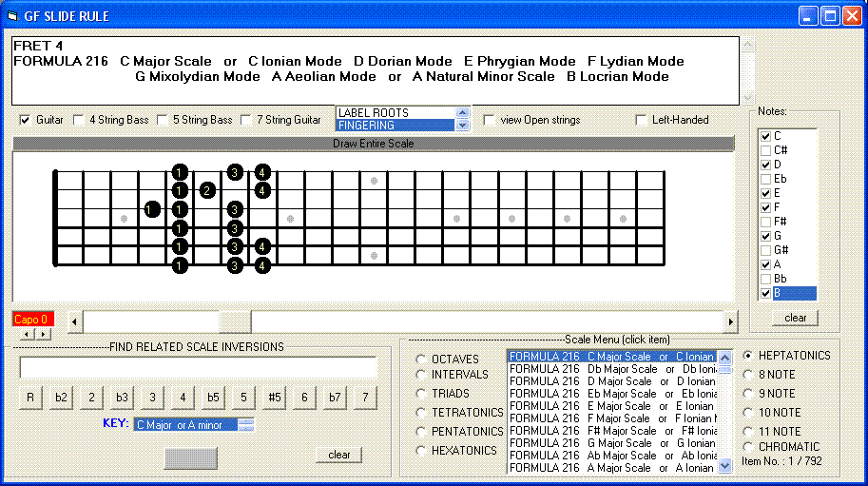
Task: Click the fingering dot numbered 2 on fretboard
Action: tap(207, 190)
